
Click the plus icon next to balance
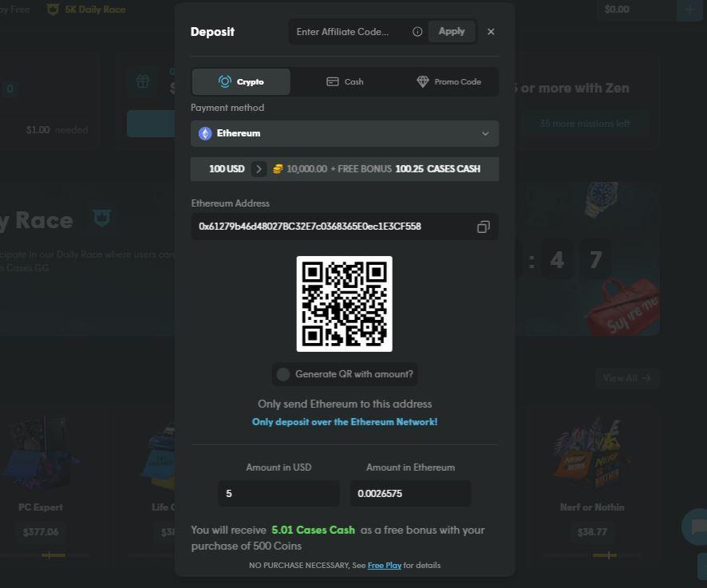688,10
